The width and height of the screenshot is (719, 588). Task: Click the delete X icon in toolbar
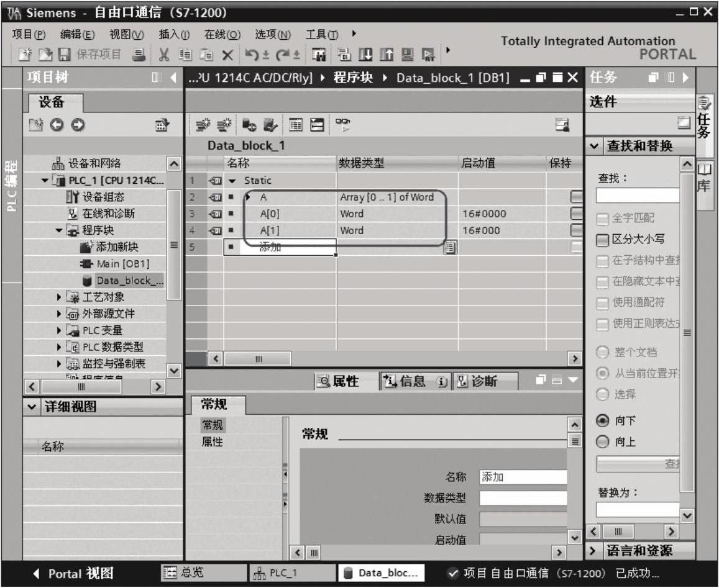point(227,55)
